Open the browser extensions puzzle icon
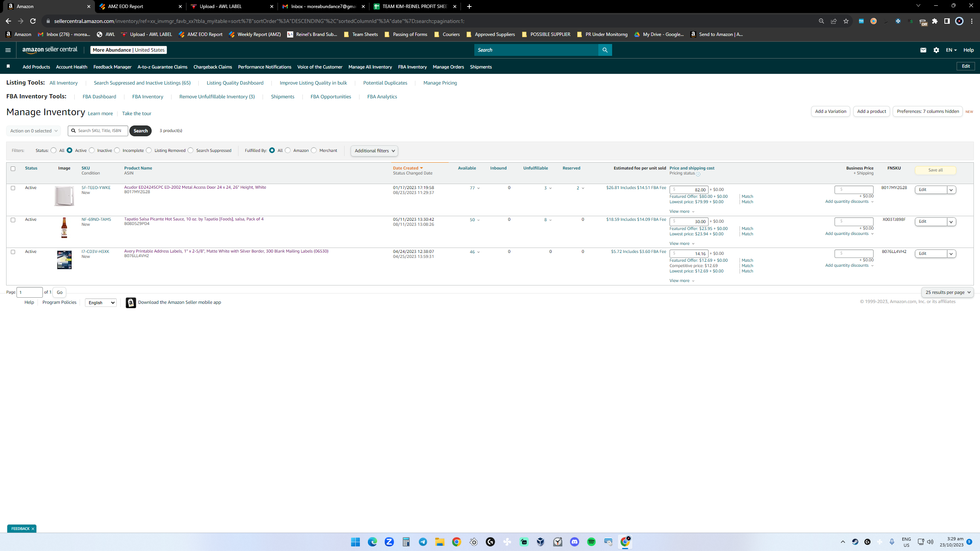Screen dimensions: 980x551 coord(935,21)
